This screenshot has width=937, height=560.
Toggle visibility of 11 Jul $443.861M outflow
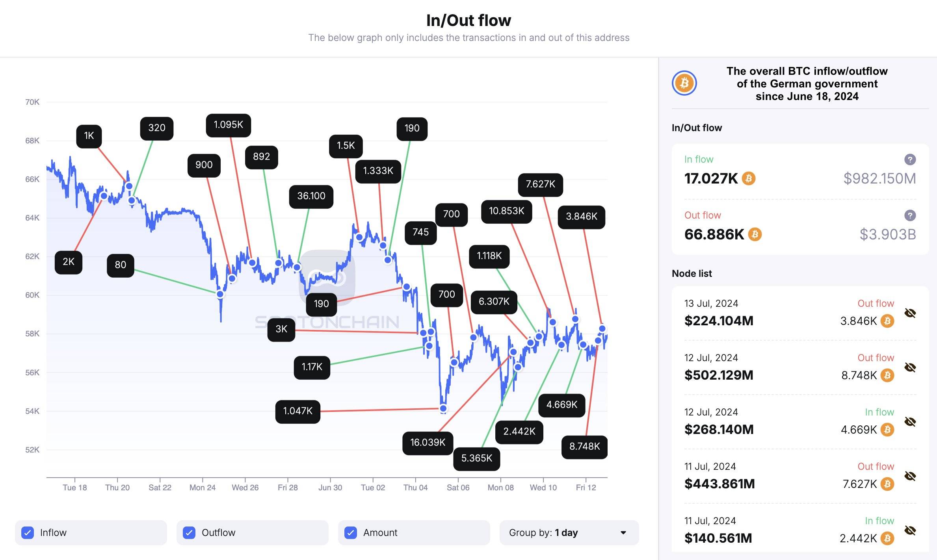pyautogui.click(x=910, y=476)
